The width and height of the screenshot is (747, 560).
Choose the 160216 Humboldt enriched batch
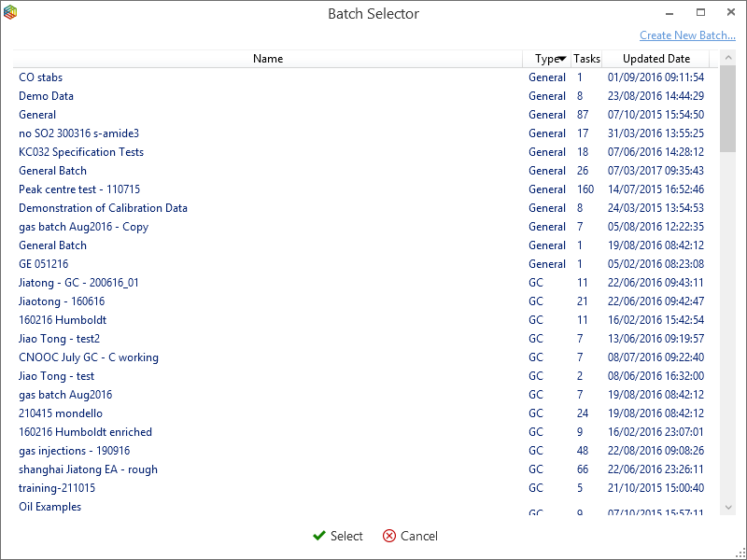85,432
